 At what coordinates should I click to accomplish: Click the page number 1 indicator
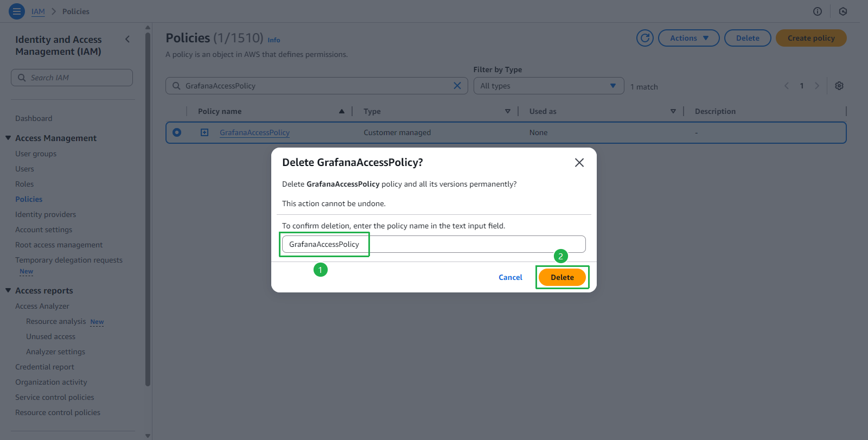pos(802,86)
